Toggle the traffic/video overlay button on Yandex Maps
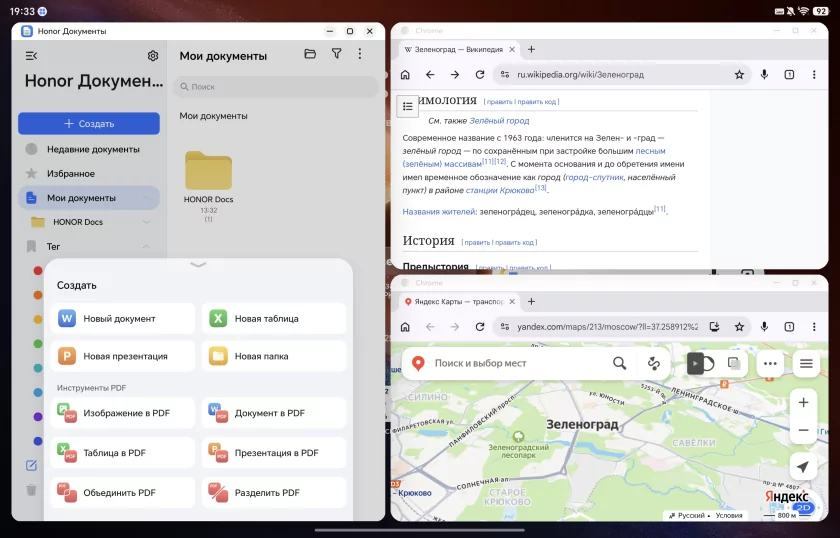 click(701, 363)
